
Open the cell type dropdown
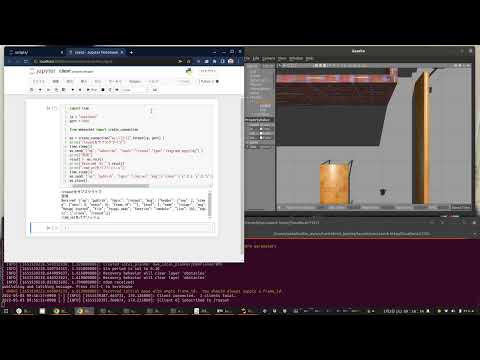pyautogui.click(x=134, y=90)
